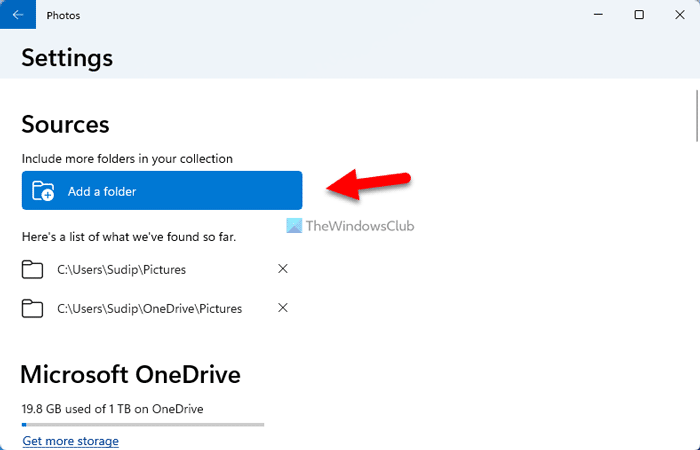Click the Settings page heading
This screenshot has width=700, height=450.
(x=67, y=58)
